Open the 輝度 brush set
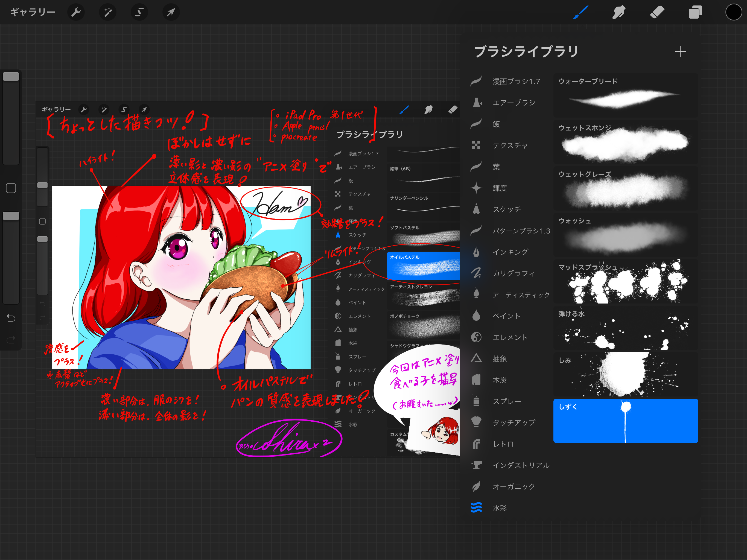The height and width of the screenshot is (560, 747). pyautogui.click(x=510, y=188)
